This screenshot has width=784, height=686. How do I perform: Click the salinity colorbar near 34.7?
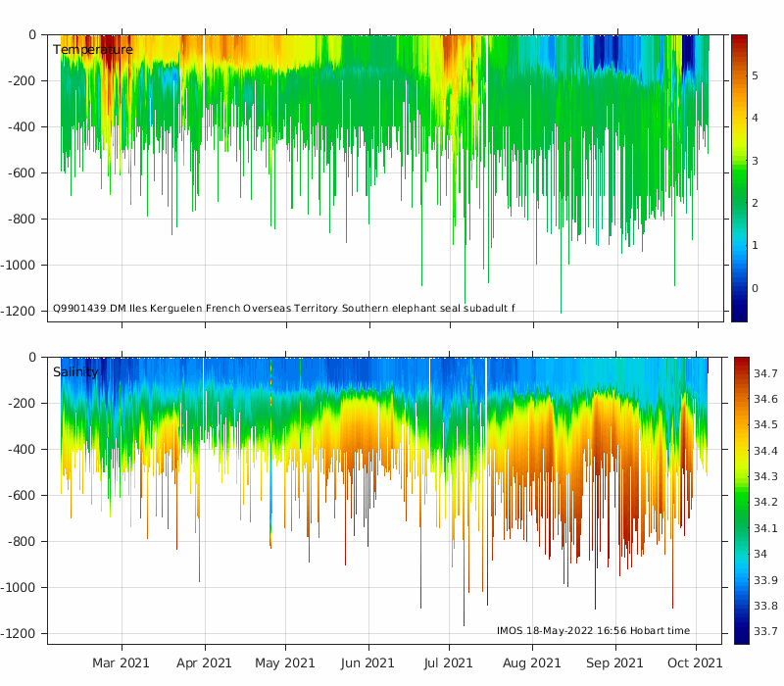[742, 373]
